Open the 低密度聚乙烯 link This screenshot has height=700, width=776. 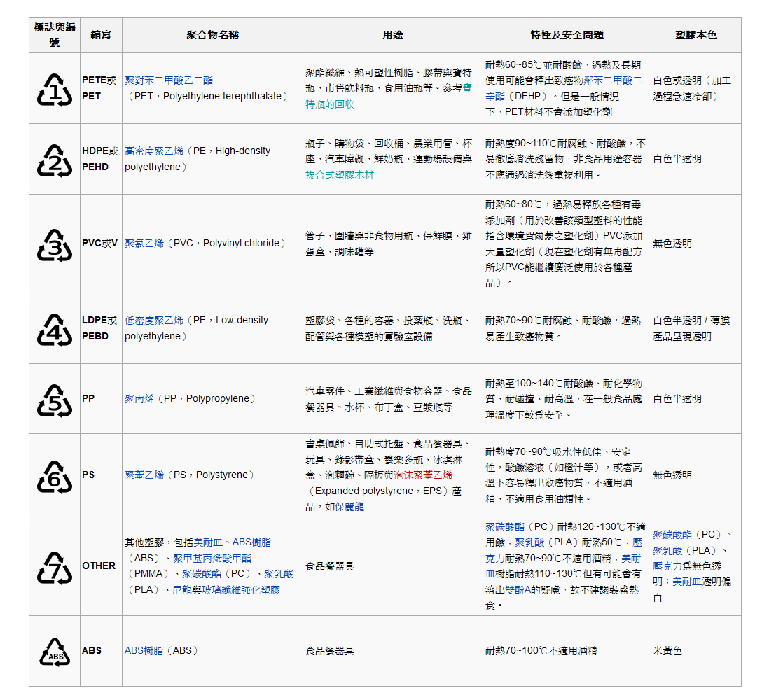tap(154, 321)
